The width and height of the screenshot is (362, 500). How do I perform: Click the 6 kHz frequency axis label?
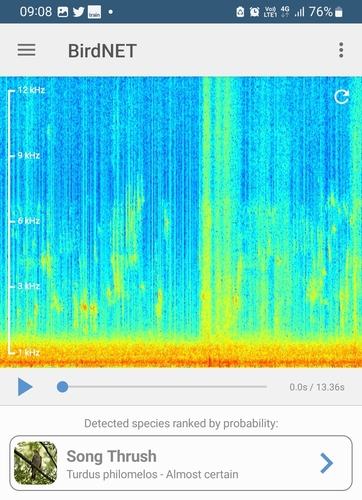29,221
